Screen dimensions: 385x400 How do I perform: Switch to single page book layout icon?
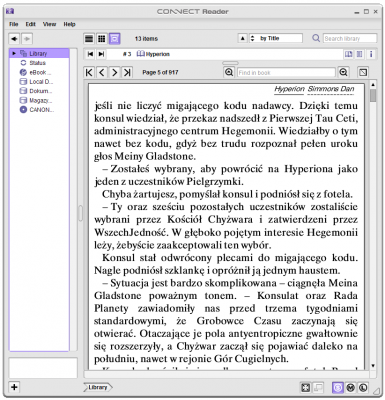pos(348,54)
